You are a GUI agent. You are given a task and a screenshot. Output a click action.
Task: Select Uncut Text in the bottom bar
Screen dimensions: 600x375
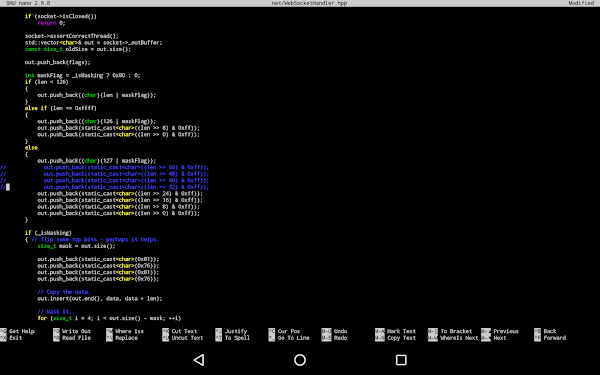click(x=188, y=338)
